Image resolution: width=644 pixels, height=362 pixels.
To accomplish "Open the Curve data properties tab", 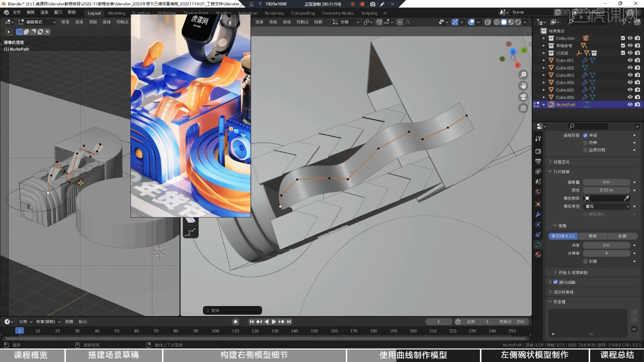I will click(x=538, y=244).
